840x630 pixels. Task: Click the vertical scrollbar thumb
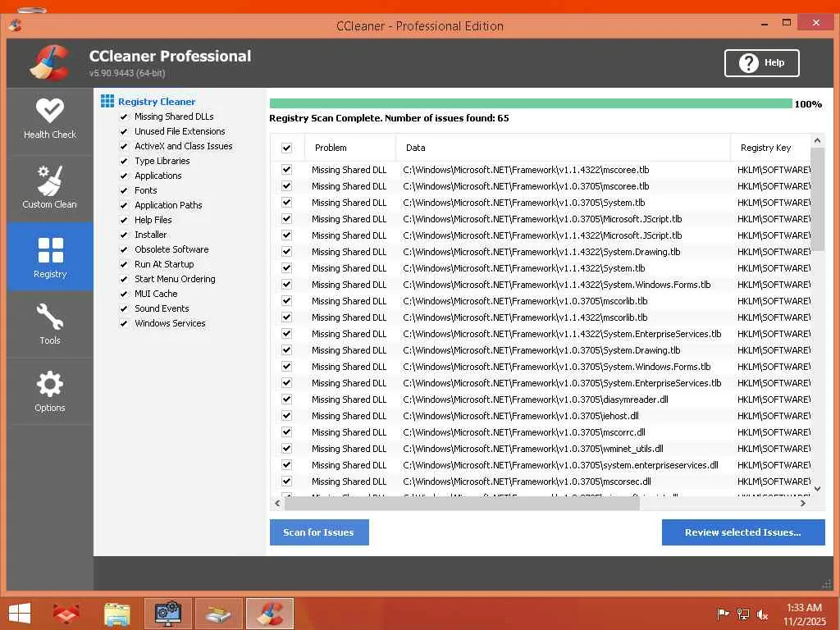(818, 199)
